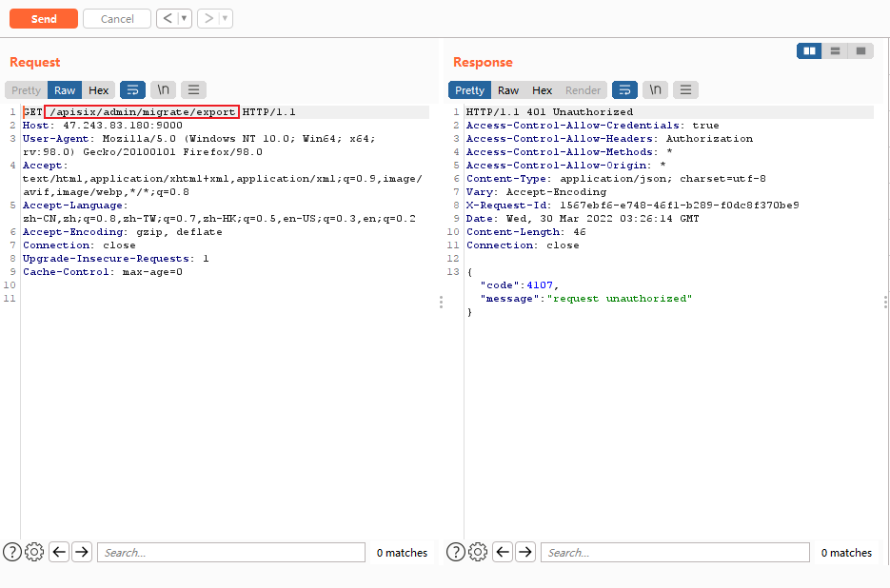Click the Cancel button

coord(116,18)
